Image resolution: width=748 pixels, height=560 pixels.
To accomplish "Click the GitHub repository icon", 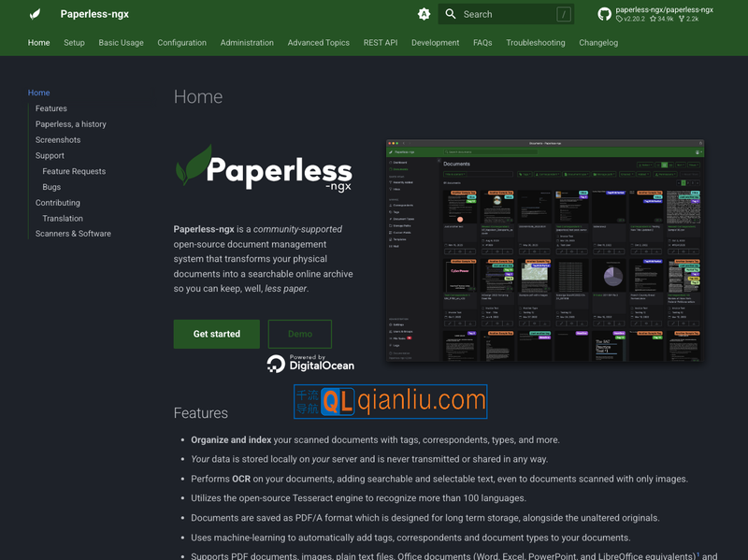I will tap(604, 13).
